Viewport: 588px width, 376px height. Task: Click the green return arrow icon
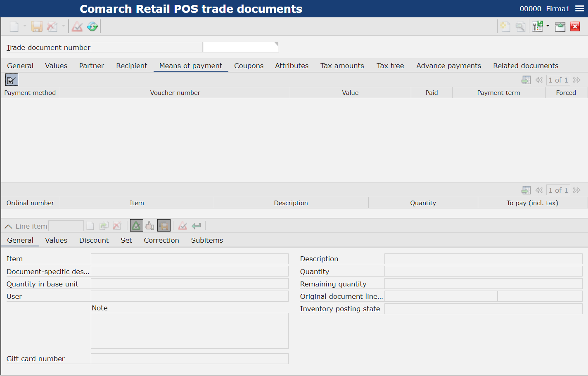(196, 226)
